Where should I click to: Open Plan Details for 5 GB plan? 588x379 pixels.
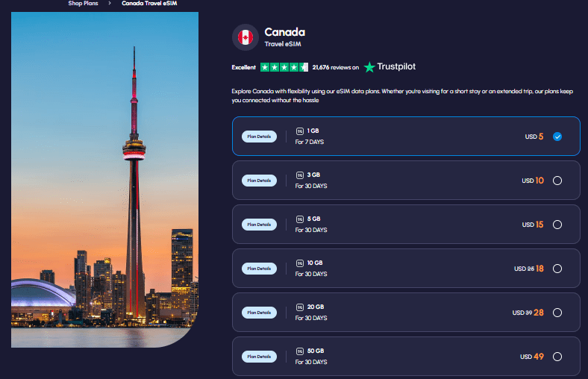(259, 225)
